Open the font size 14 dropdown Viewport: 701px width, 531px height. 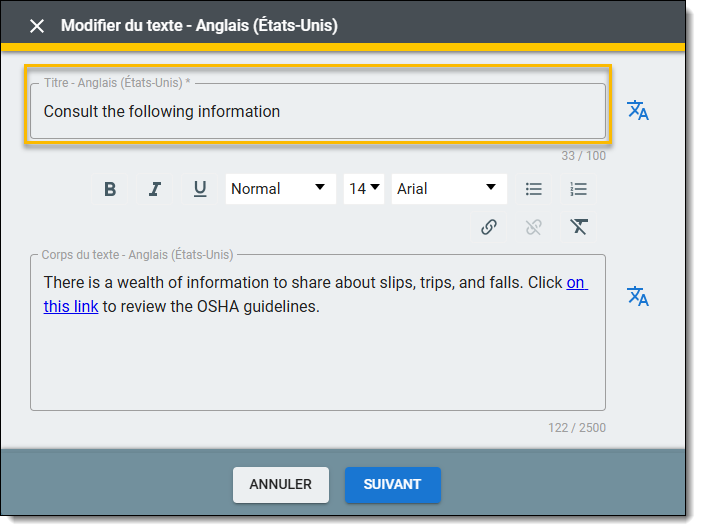point(364,189)
